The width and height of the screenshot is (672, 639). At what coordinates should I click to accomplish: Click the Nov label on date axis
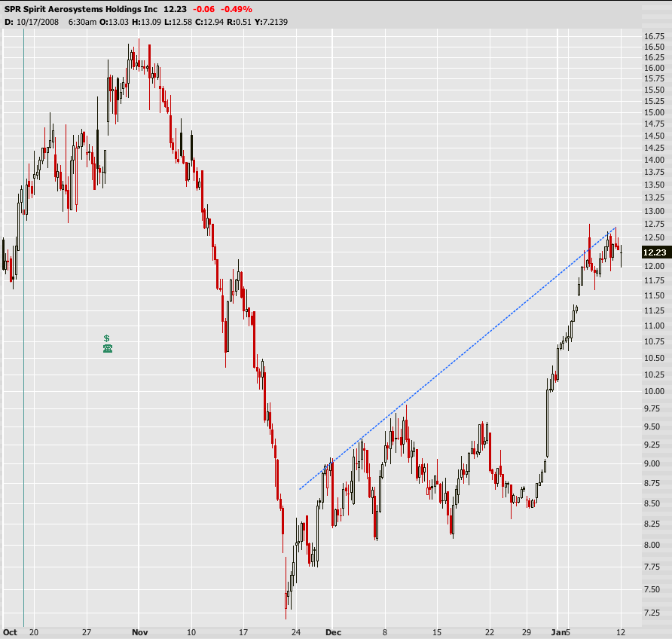(x=139, y=631)
